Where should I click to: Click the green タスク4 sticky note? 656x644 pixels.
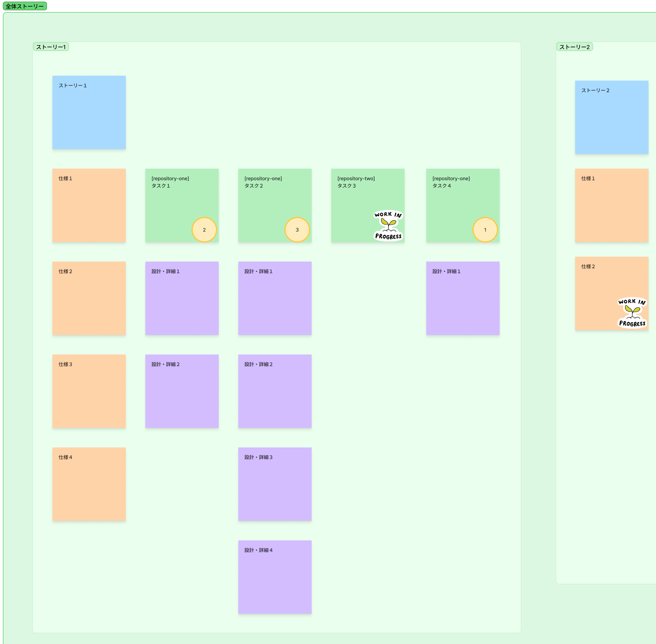tap(463, 205)
